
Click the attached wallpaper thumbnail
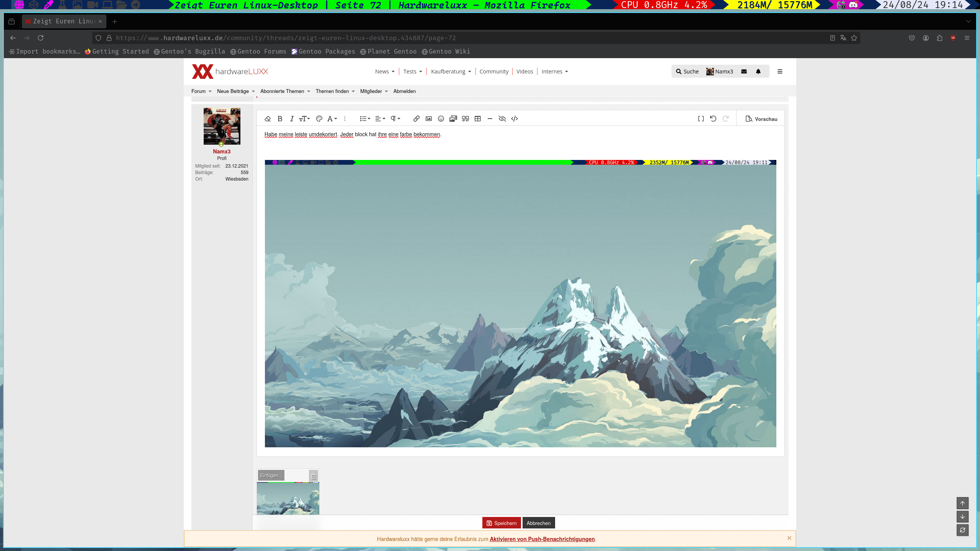(x=288, y=498)
